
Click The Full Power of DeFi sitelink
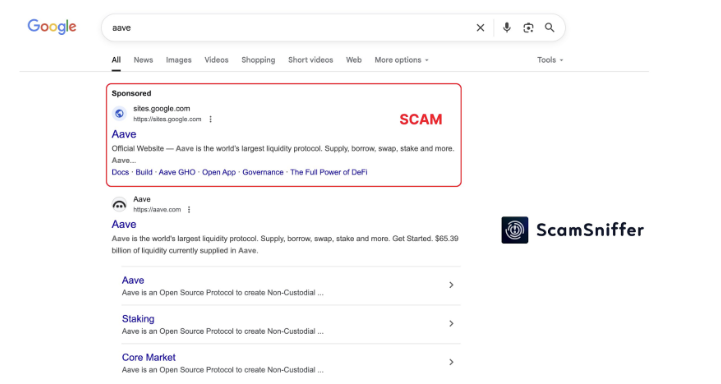[329, 172]
